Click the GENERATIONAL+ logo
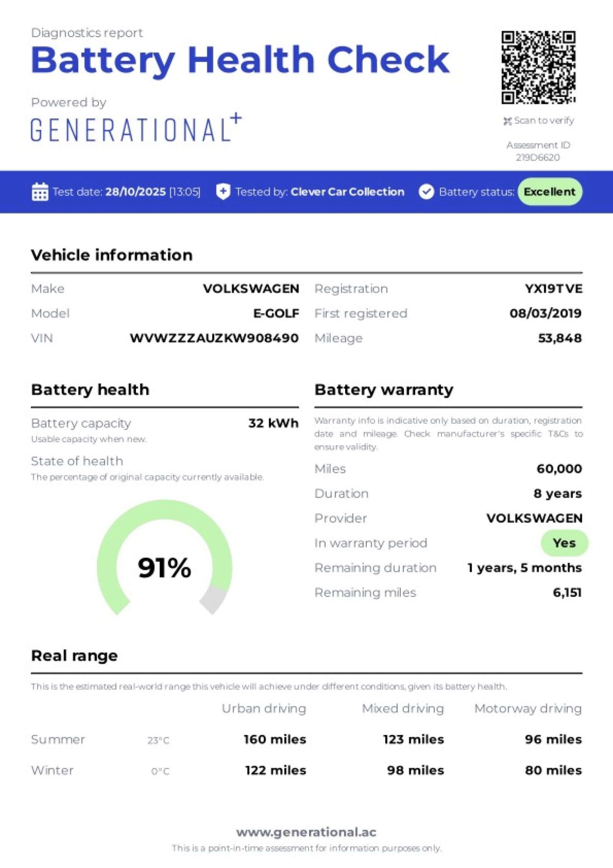This screenshot has width=613, height=868. (x=136, y=128)
